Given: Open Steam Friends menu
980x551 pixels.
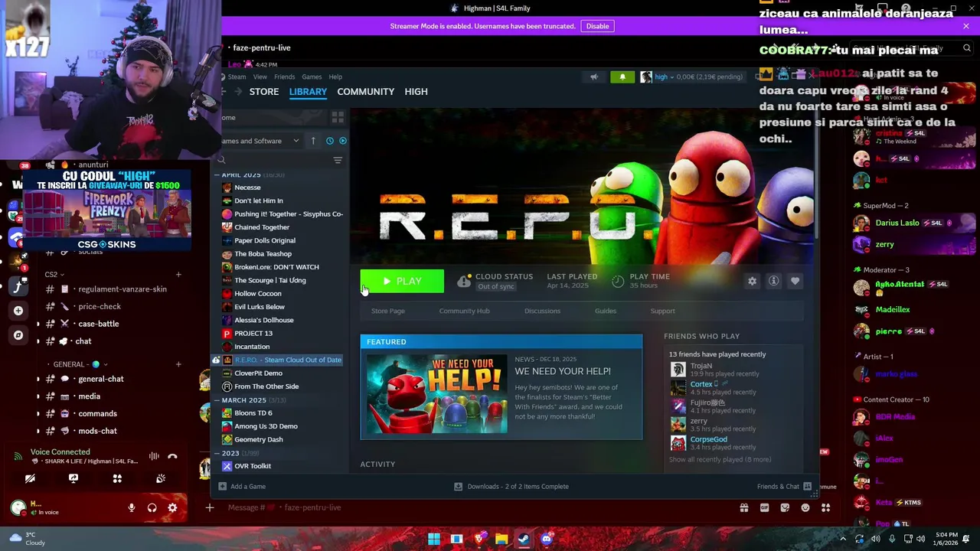Looking at the screenshot, I should click(x=284, y=77).
